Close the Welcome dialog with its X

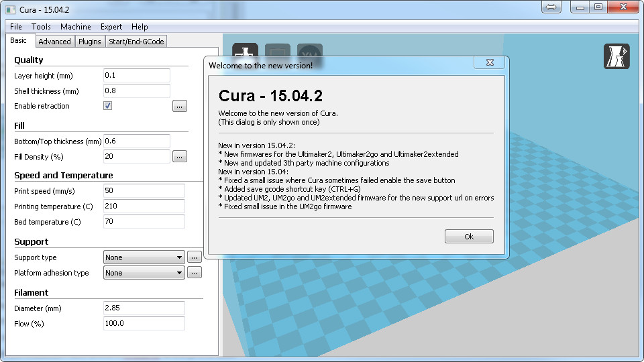pos(490,62)
